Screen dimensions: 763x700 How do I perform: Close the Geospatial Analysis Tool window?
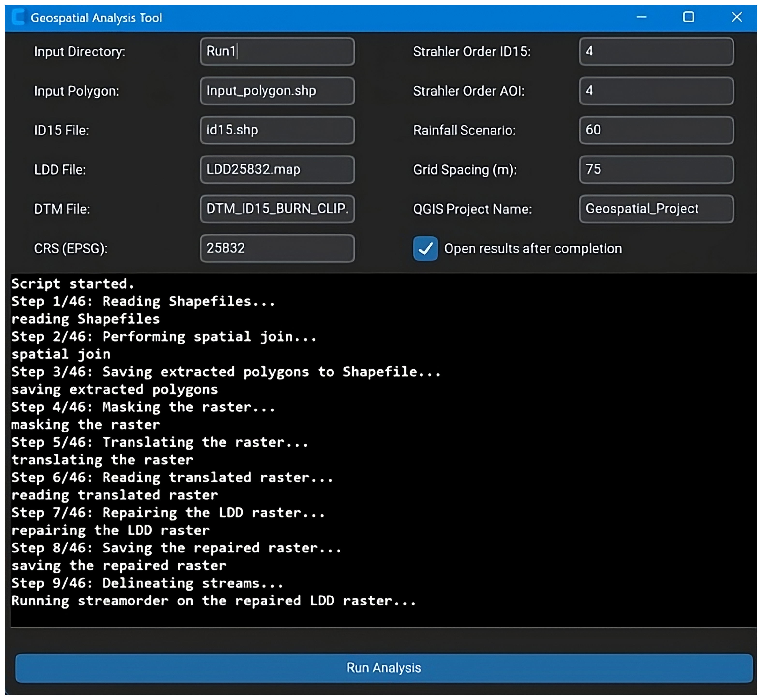(737, 17)
